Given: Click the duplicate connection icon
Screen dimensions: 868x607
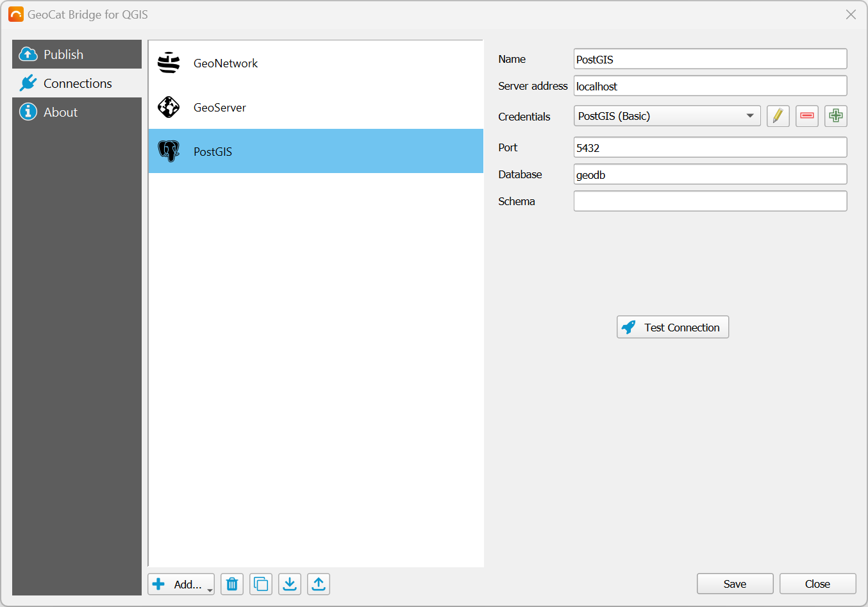Looking at the screenshot, I should (261, 584).
